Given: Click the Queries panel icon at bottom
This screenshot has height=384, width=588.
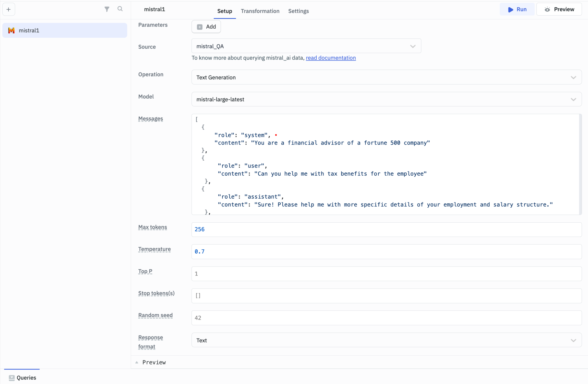Looking at the screenshot, I should pyautogui.click(x=12, y=378).
